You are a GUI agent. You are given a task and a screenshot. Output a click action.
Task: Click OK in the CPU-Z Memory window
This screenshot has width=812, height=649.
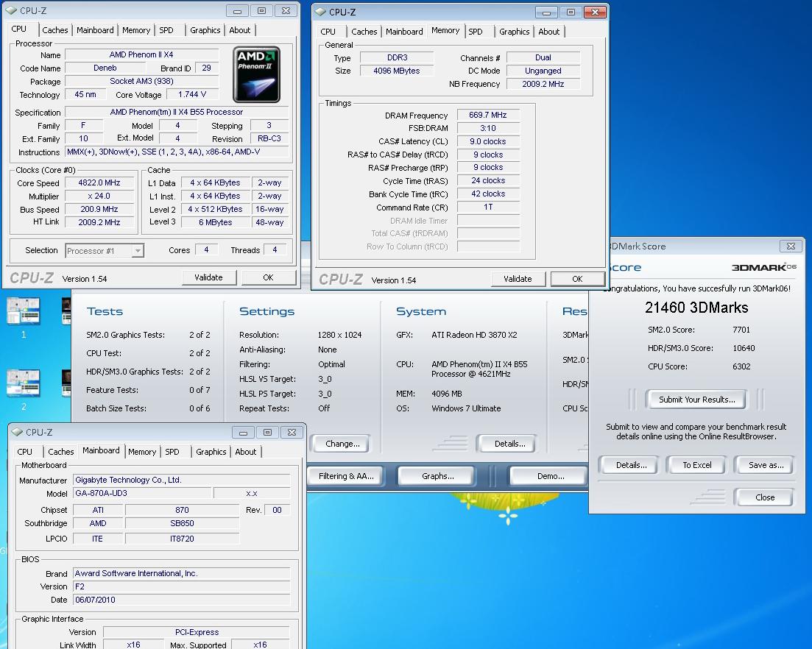pos(577,279)
